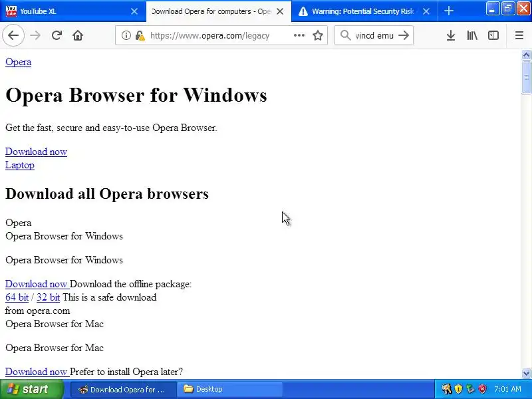Viewport: 532px width, 399px height.
Task: Click the forward navigation arrow
Action: [x=35, y=35]
